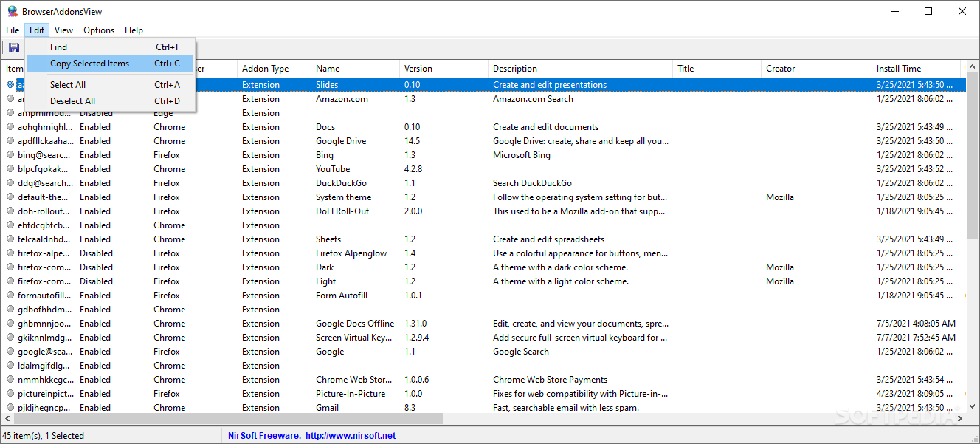Image resolution: width=980 pixels, height=444 pixels.
Task: Select the DoH Roll-Out name cell
Action: pyautogui.click(x=342, y=211)
